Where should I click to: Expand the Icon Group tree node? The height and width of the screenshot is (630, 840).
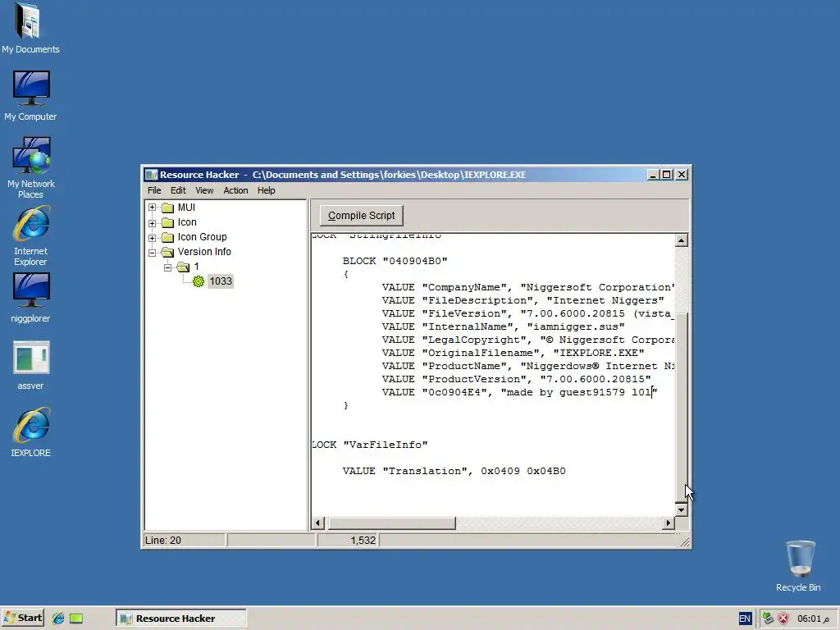click(152, 237)
